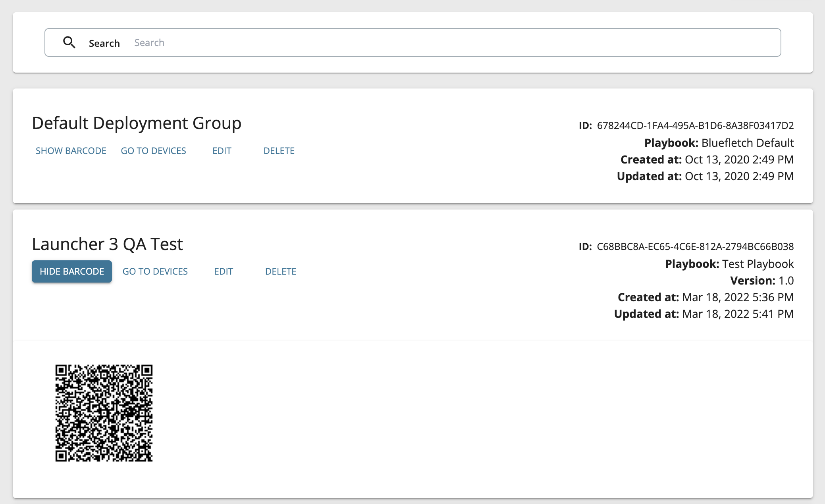Click the magnifying glass search icon
This screenshot has height=504, width=825.
coord(69,42)
